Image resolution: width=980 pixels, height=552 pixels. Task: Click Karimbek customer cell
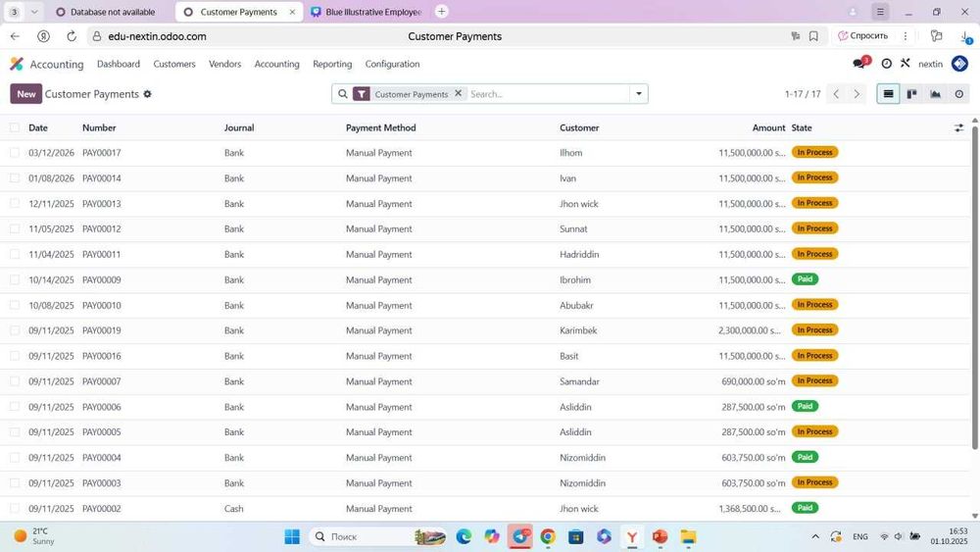pos(578,330)
